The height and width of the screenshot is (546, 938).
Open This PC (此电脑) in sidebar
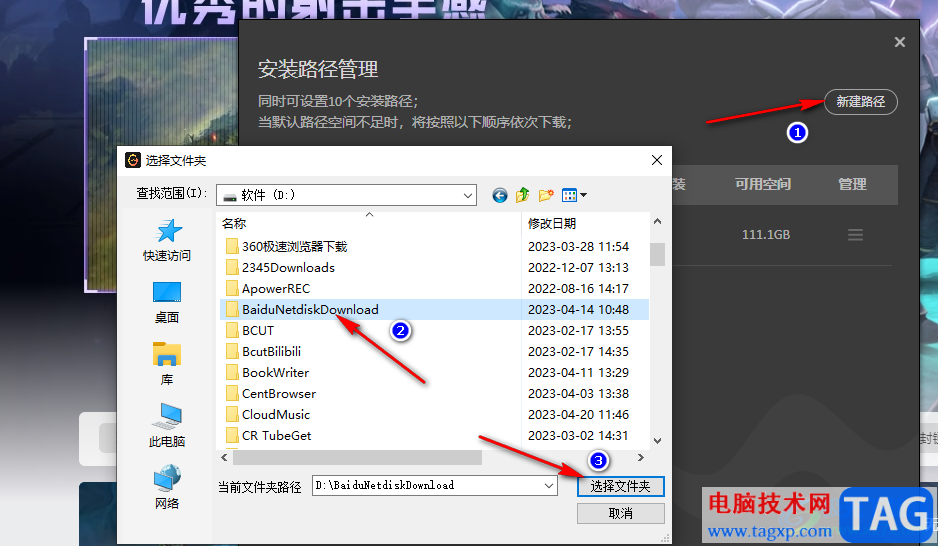coord(167,425)
